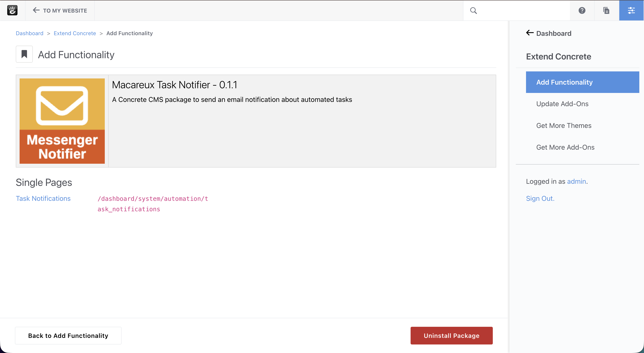The width and height of the screenshot is (644, 353).
Task: Toggle the dashboard sliders panel icon
Action: coord(631,10)
